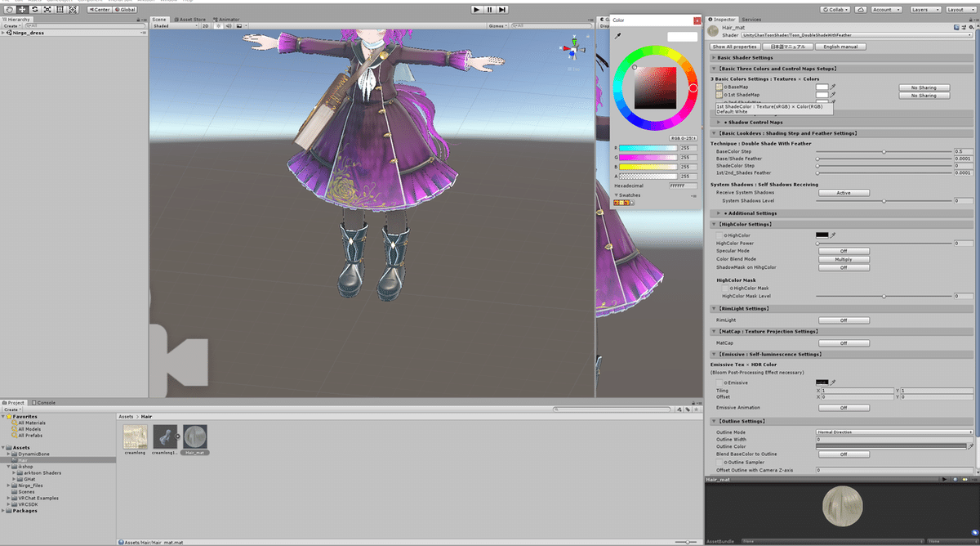The height and width of the screenshot is (546, 980).
Task: Open the Gizmos dropdown
Action: click(498, 26)
